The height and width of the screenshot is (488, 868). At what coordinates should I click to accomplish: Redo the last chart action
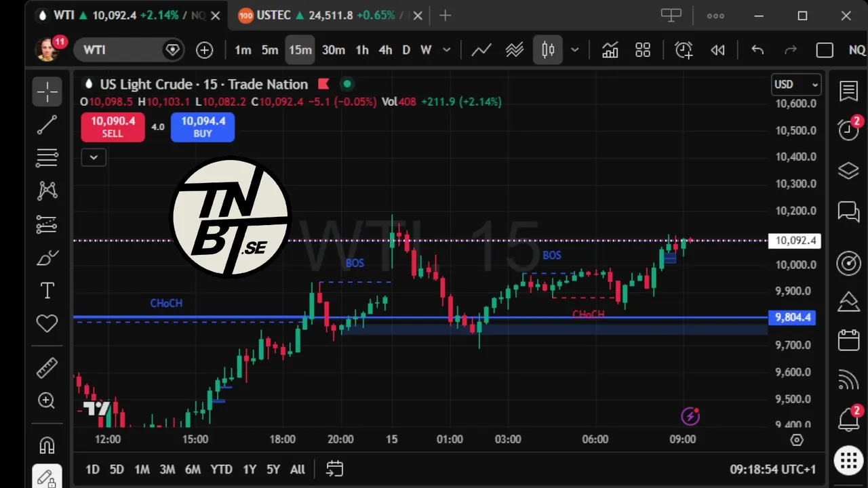[x=791, y=50]
